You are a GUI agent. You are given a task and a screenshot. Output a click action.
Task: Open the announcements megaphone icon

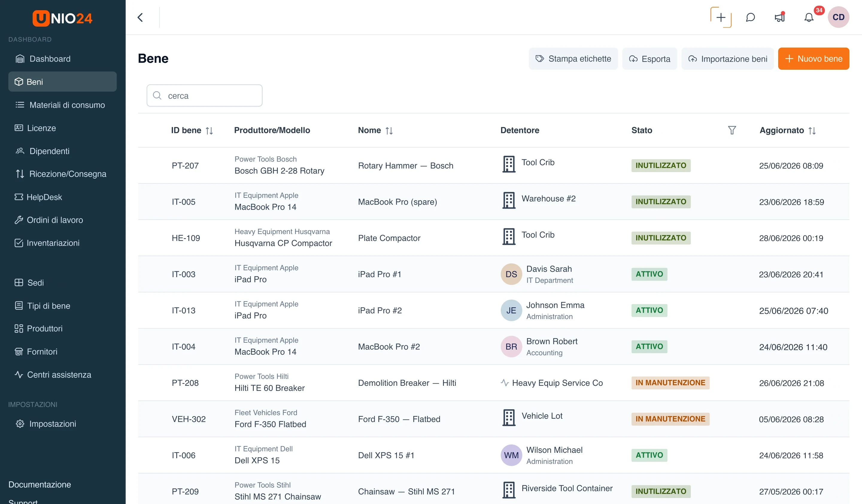coord(780,17)
